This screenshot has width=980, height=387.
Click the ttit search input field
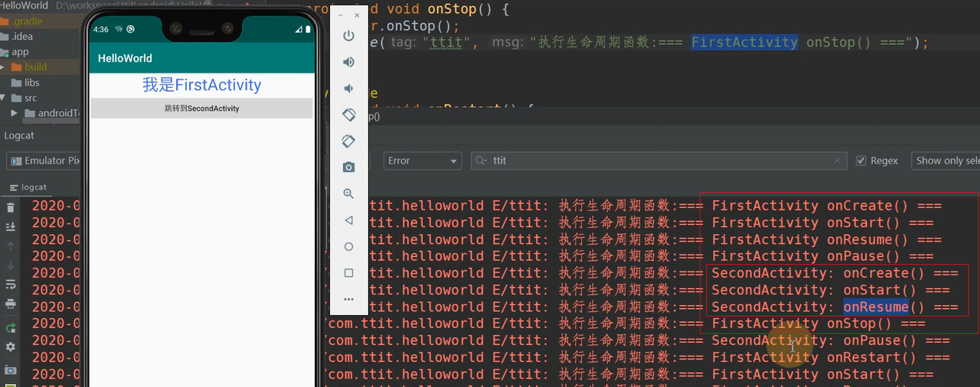(658, 161)
